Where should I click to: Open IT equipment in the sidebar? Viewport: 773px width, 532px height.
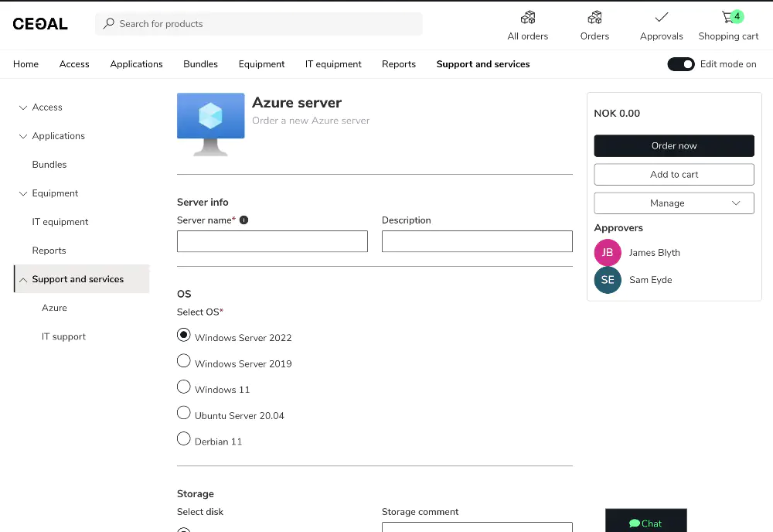pyautogui.click(x=60, y=222)
